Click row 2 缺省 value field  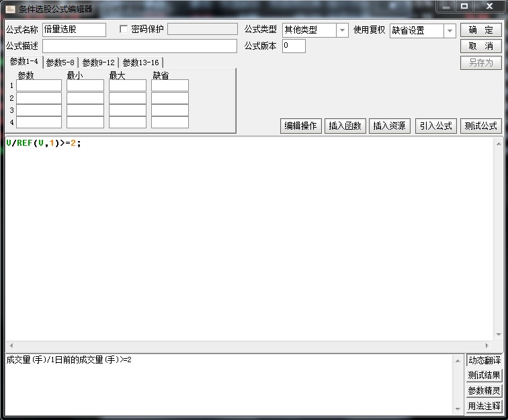point(170,98)
